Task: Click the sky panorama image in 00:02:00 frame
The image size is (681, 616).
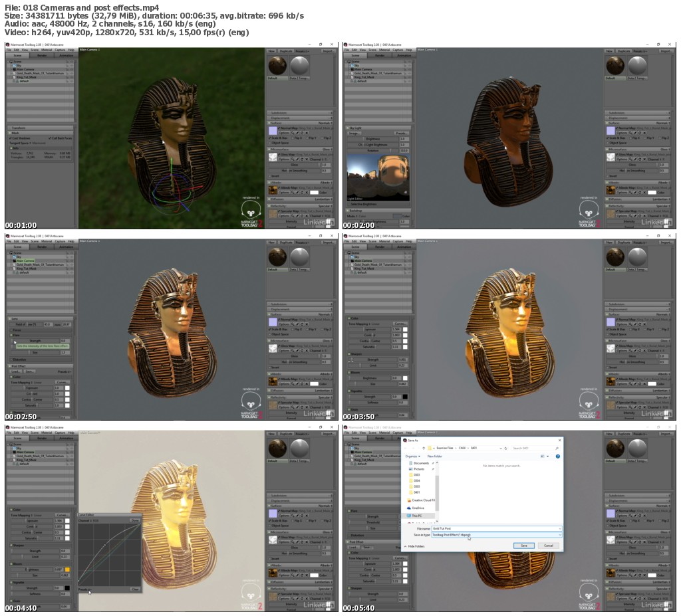Action: click(x=378, y=178)
